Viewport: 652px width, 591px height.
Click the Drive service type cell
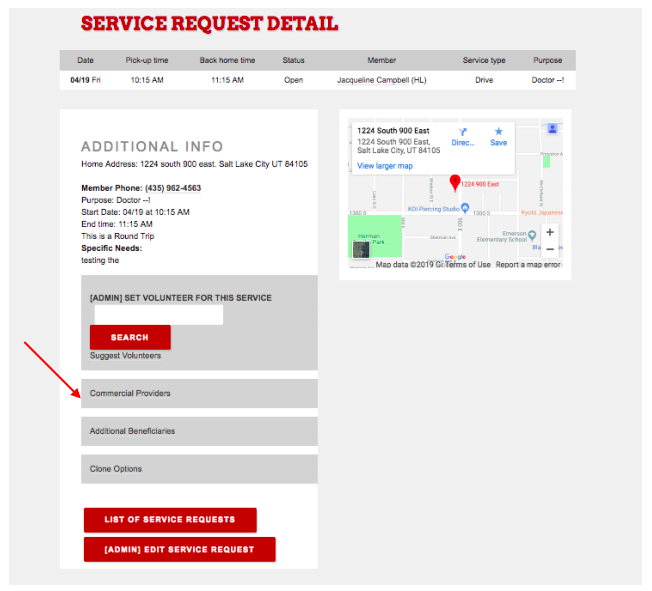(484, 80)
